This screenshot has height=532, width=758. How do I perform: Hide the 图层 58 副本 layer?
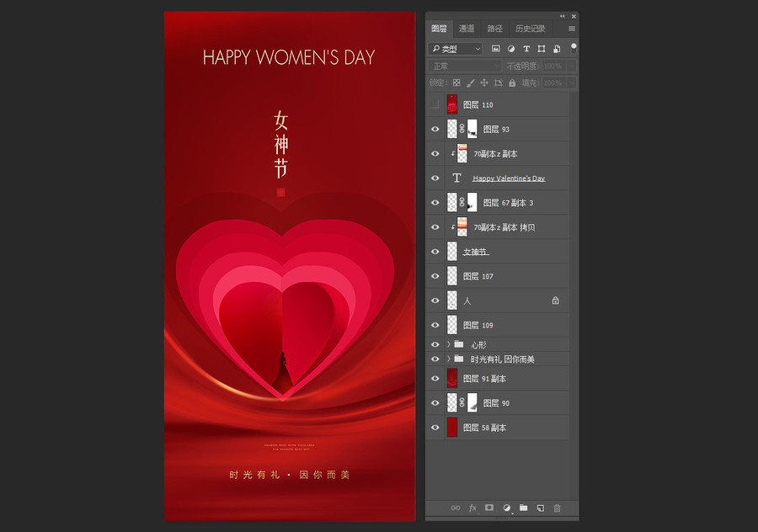click(x=435, y=427)
